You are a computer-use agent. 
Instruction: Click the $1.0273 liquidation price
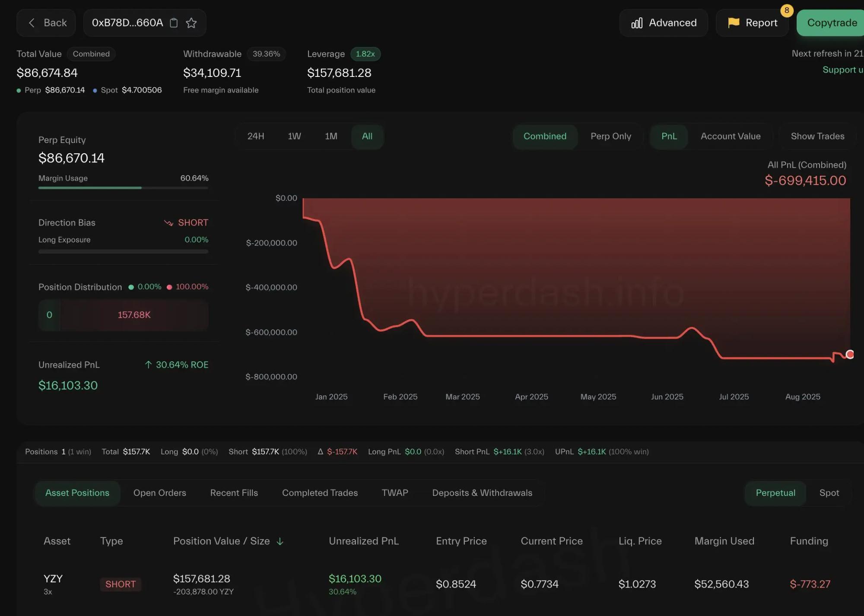tap(637, 584)
